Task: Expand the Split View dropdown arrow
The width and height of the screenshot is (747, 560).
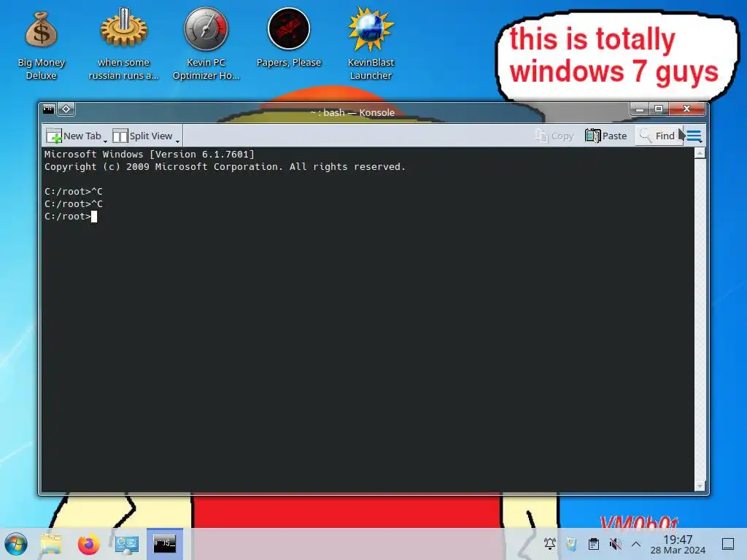Action: pyautogui.click(x=177, y=141)
